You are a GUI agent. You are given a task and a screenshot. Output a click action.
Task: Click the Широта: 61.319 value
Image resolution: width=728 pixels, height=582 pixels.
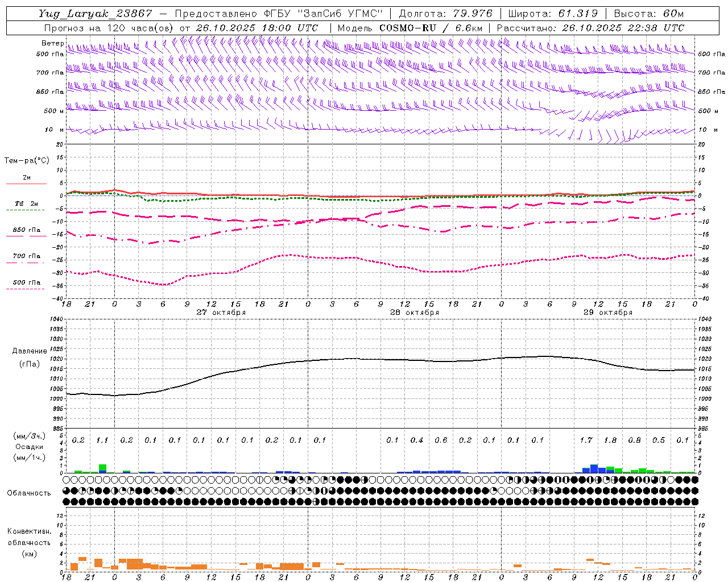tap(553, 14)
